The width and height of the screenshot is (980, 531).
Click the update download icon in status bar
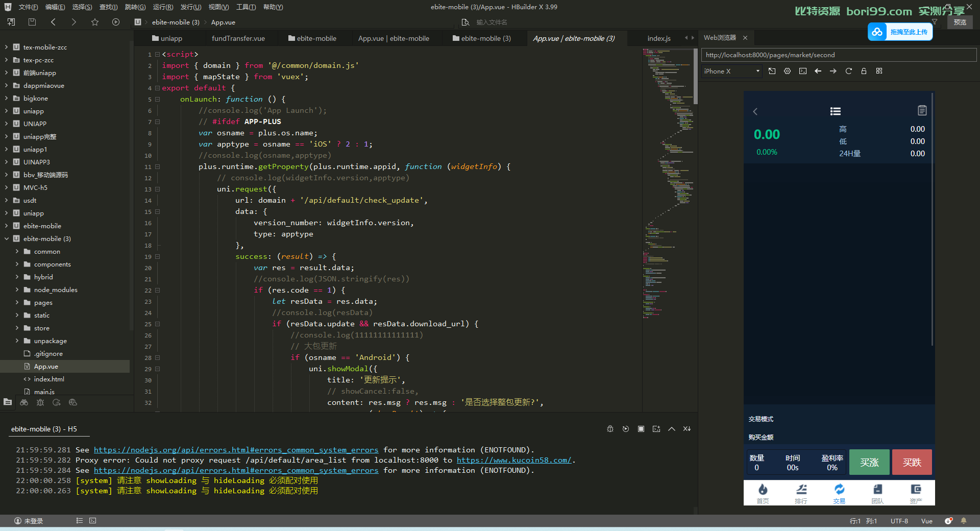[948, 521]
